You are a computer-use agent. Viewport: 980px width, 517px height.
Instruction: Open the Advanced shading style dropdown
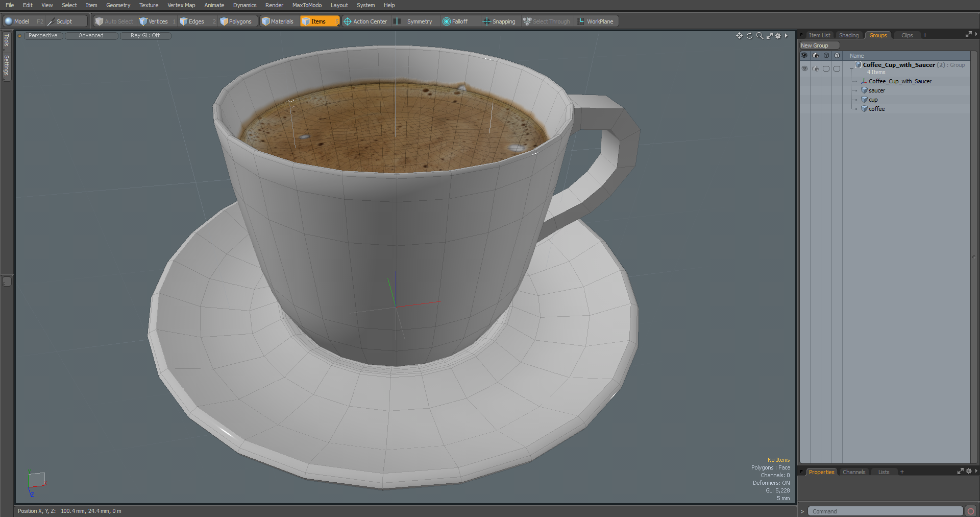(91, 36)
